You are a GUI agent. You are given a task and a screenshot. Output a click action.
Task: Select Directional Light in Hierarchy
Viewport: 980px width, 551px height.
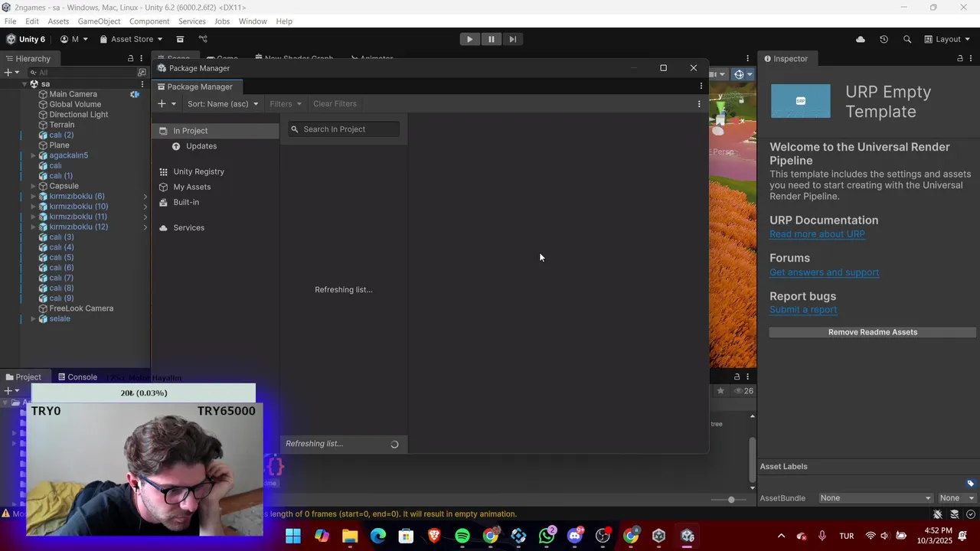[78, 115]
